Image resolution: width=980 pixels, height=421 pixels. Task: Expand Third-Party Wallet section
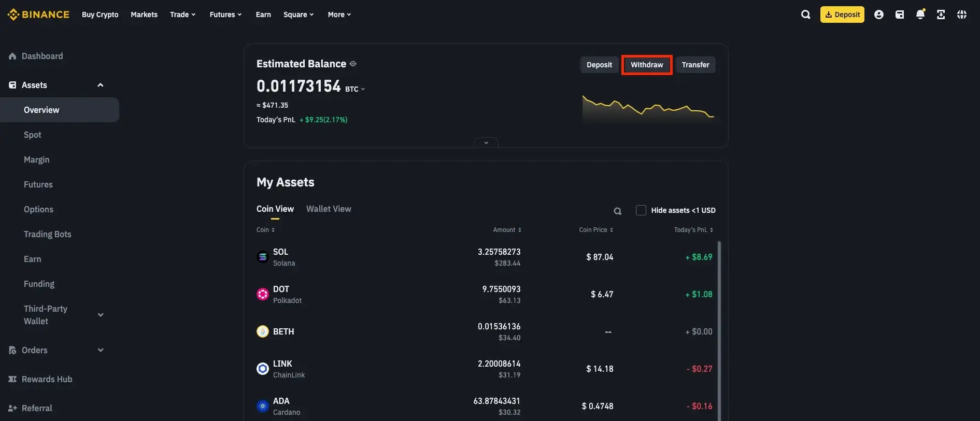[101, 315]
